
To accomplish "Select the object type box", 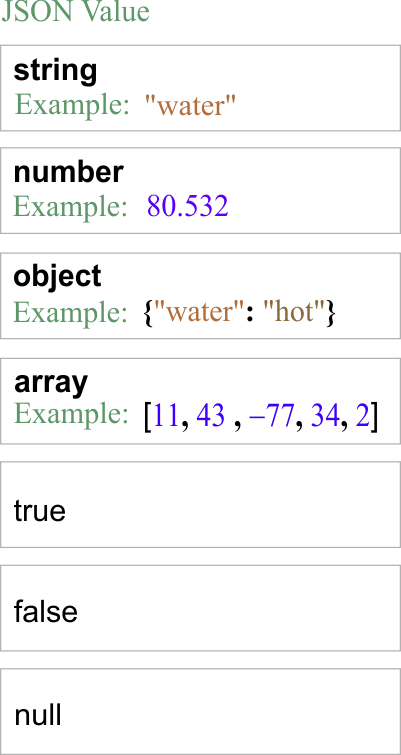I will (x=200, y=296).
